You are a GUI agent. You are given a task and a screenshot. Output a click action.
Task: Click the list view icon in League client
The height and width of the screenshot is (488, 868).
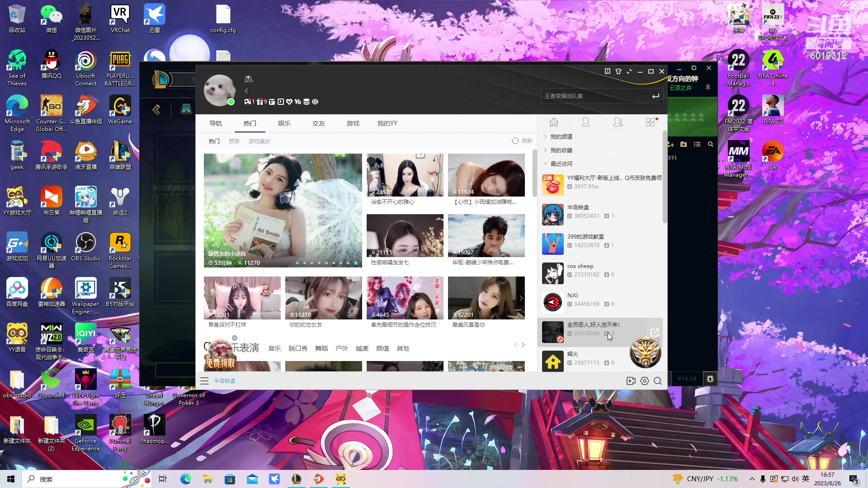697,144
